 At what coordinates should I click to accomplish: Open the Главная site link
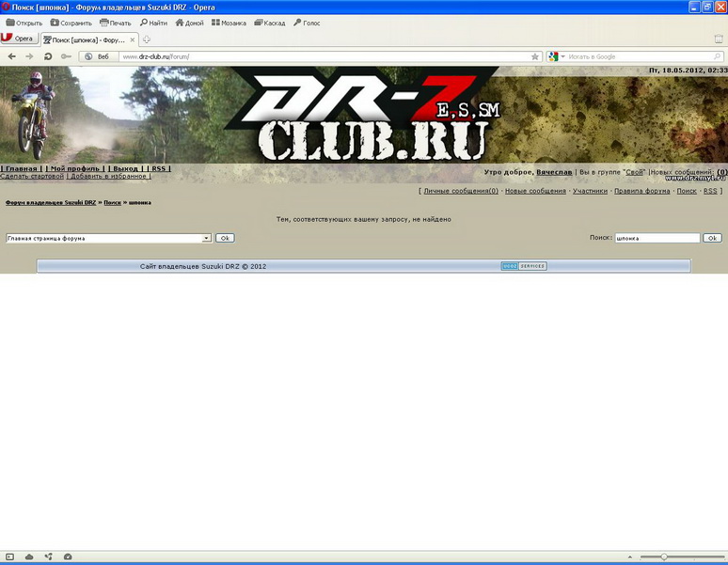(22, 168)
